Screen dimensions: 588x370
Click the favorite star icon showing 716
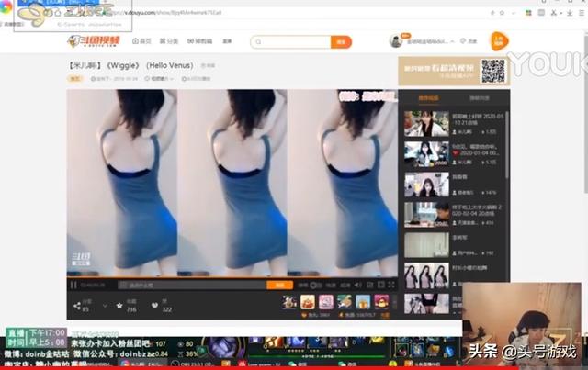119,306
